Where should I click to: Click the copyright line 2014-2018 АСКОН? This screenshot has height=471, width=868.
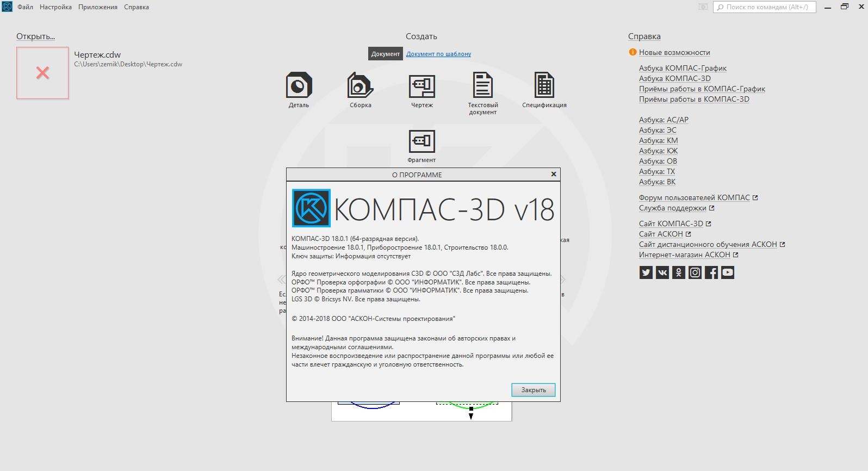click(373, 319)
